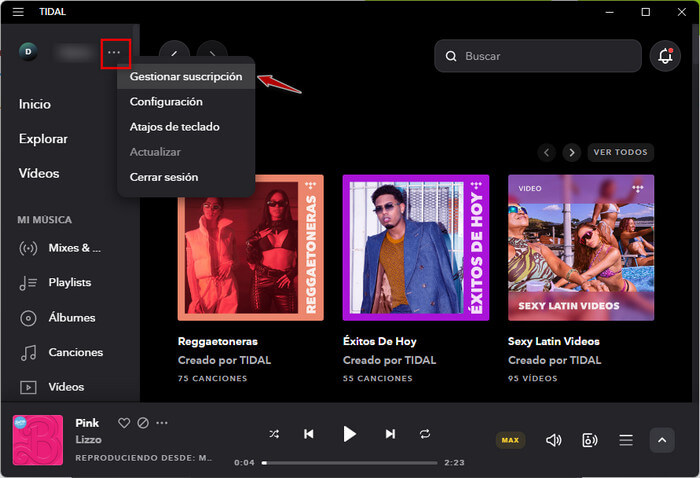Viewport: 700px width, 478px height.
Task: Open the three-dot user options menu
Action: 114,53
